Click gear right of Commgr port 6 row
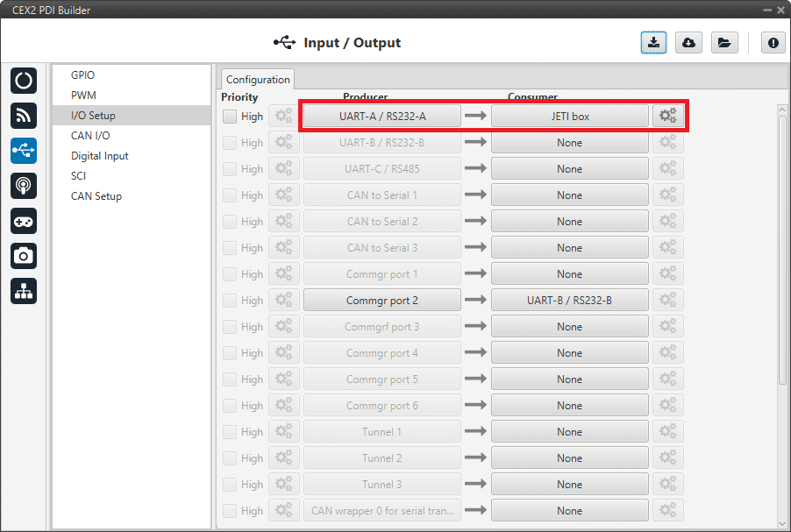Image resolution: width=791 pixels, height=532 pixels. pos(668,406)
